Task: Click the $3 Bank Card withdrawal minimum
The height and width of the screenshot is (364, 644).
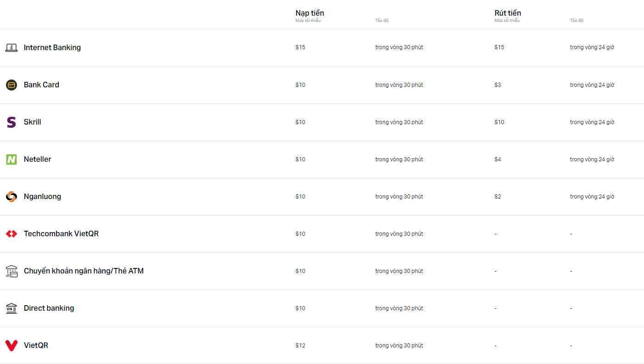Action: pyautogui.click(x=498, y=85)
